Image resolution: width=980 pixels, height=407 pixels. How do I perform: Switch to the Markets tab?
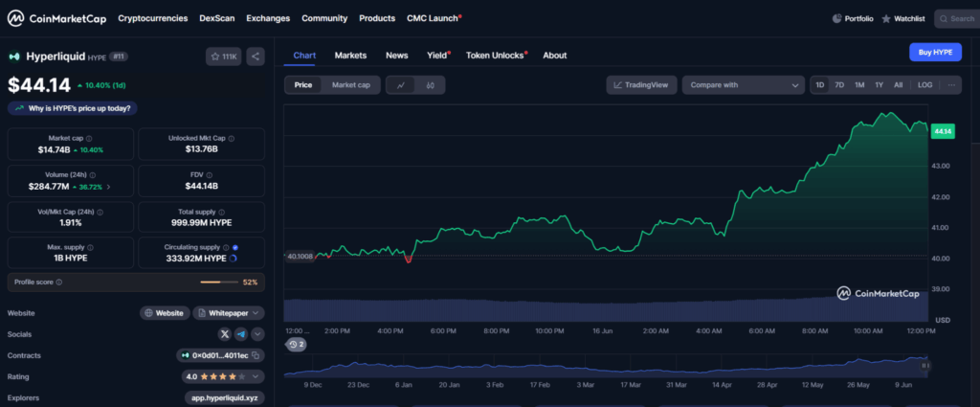tap(350, 55)
